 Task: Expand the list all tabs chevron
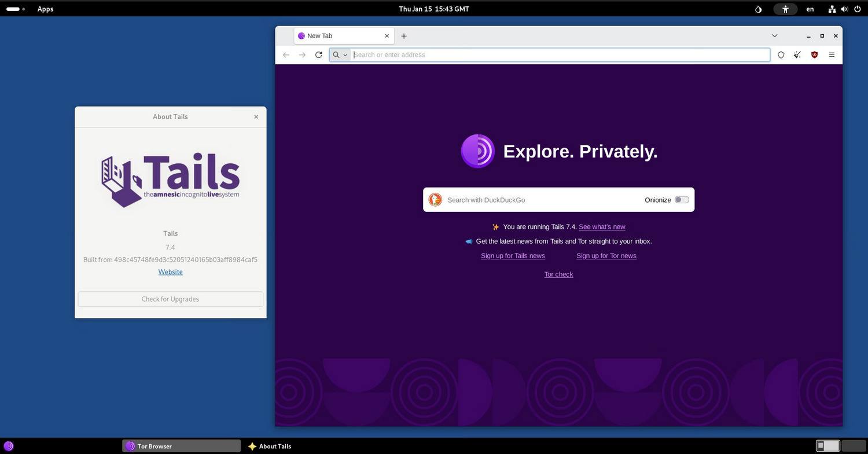tap(774, 36)
